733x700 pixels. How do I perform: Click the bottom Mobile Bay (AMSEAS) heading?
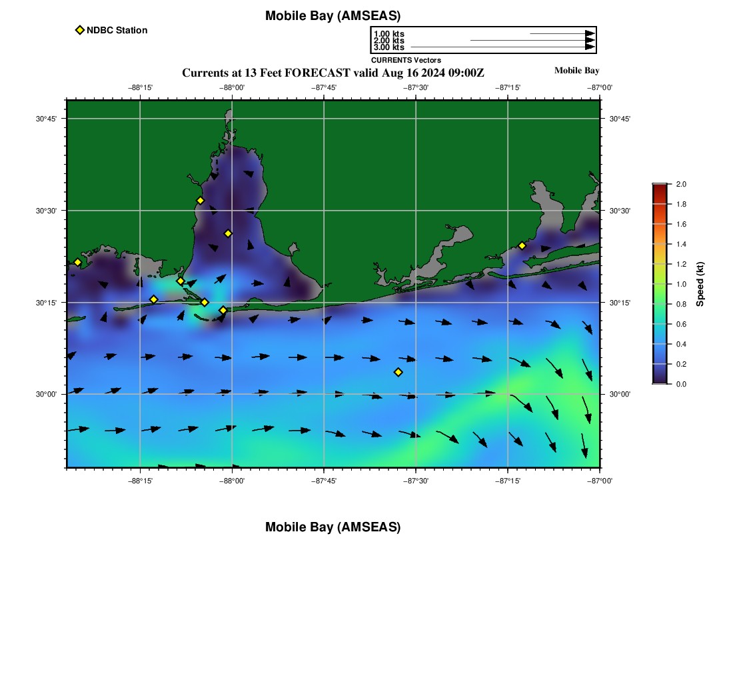pos(333,527)
